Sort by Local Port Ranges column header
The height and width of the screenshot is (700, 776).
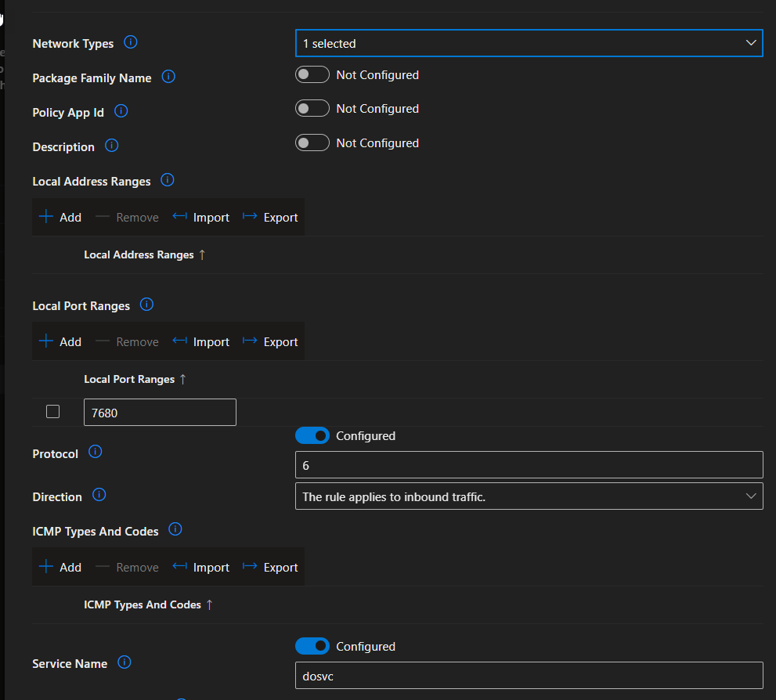click(130, 379)
